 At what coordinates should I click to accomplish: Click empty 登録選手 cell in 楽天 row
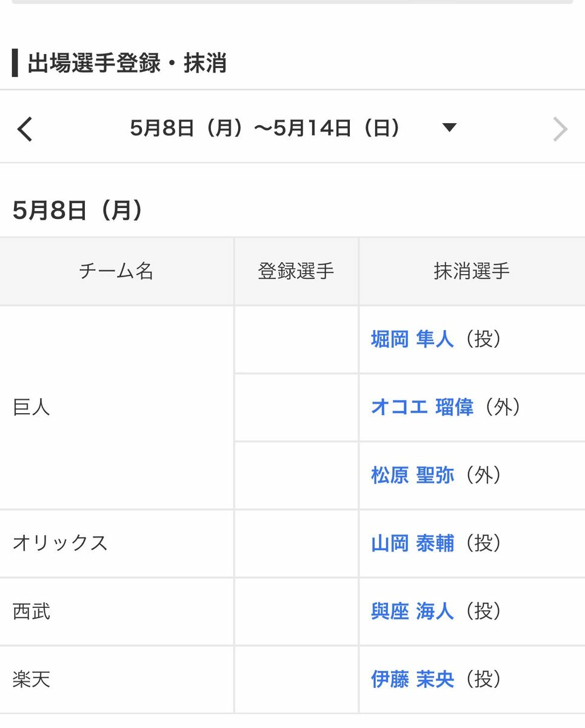click(x=296, y=679)
